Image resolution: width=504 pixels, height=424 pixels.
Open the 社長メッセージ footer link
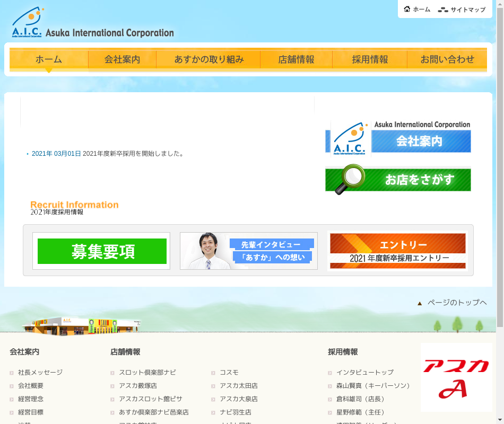pos(40,373)
